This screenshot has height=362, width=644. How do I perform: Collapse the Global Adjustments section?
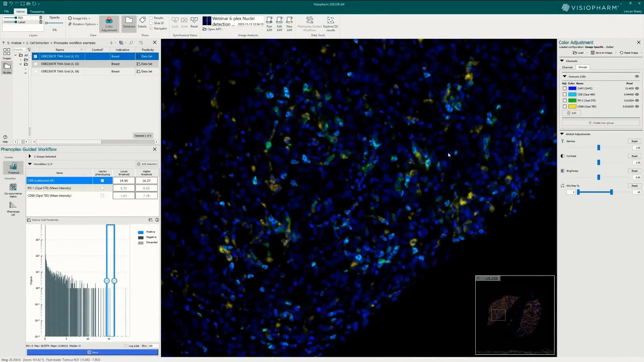click(562, 134)
